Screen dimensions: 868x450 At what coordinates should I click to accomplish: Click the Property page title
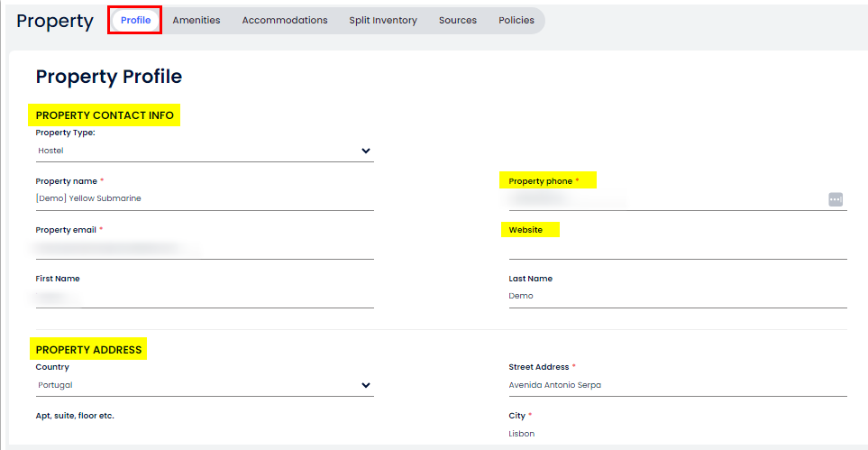55,22
